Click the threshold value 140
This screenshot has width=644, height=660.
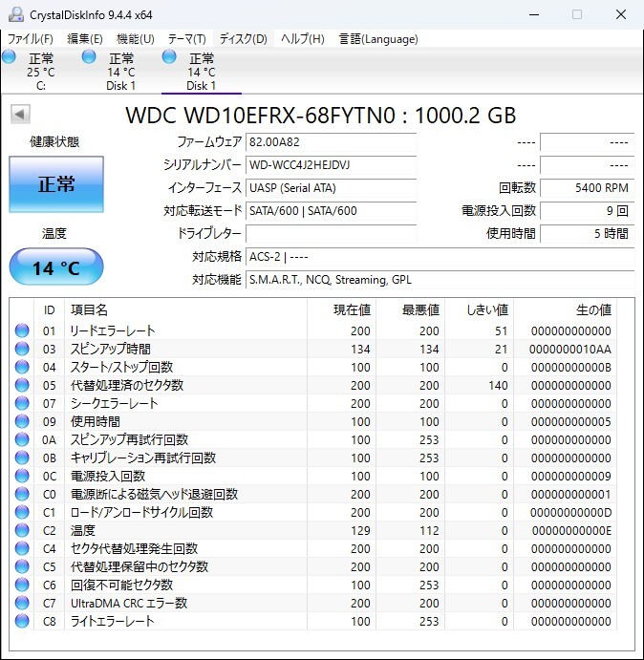(498, 385)
